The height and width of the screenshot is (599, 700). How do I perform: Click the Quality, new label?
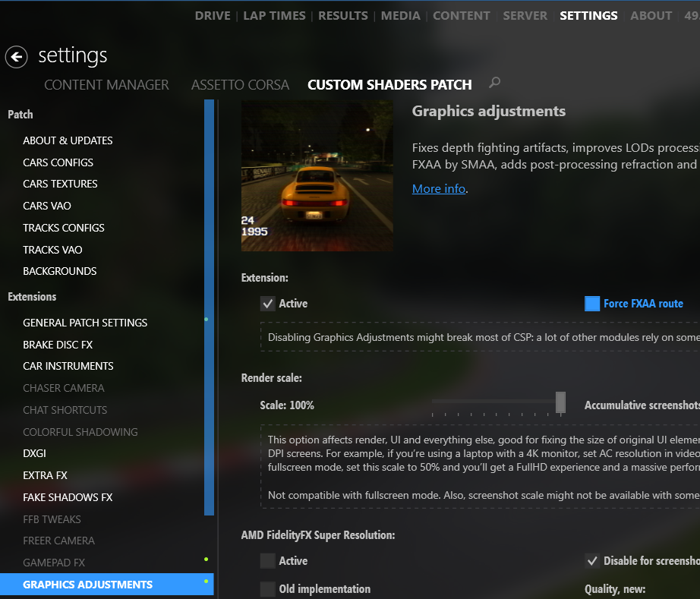point(615,590)
